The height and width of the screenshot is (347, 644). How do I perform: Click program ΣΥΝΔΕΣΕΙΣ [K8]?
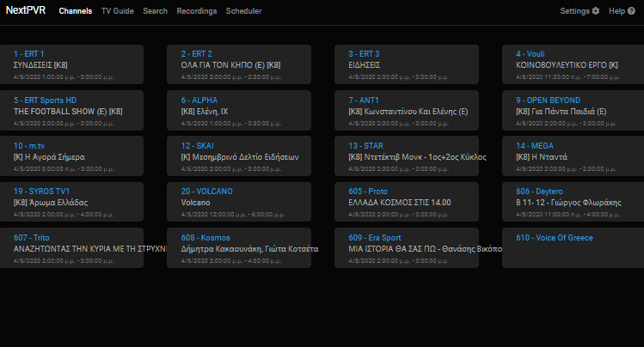[40, 64]
